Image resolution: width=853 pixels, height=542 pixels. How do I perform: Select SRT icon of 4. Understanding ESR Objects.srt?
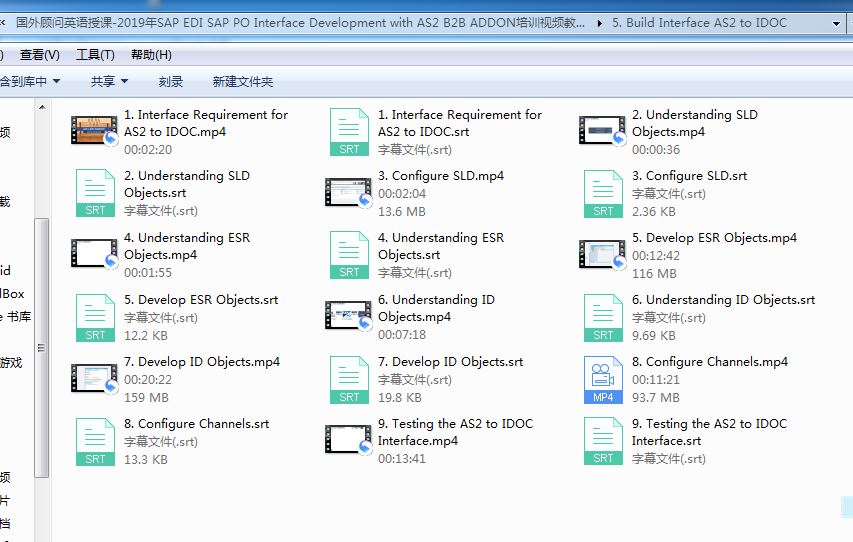click(349, 255)
